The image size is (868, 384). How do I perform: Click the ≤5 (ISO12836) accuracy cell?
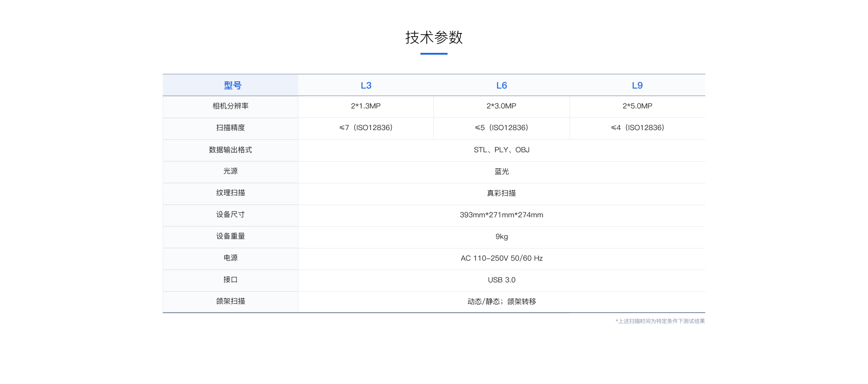[x=501, y=128]
